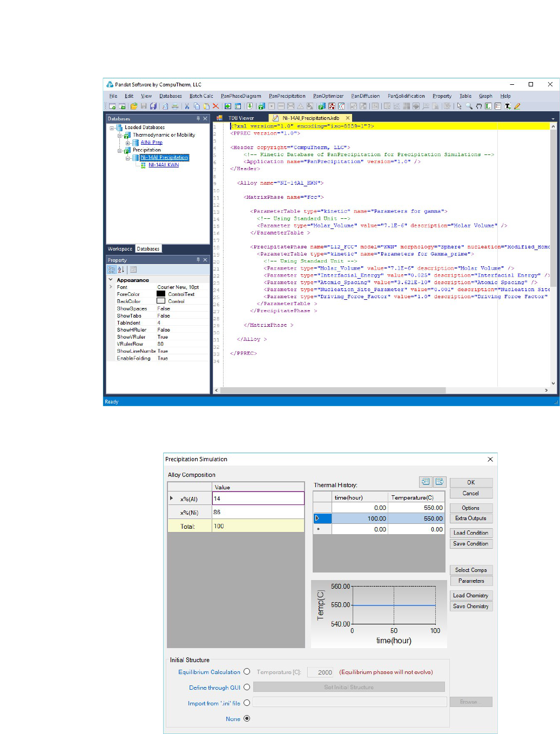Viewport: 560px width, 734px height.
Task: Open the PanPhaseDiagram menu
Action: pos(241,96)
